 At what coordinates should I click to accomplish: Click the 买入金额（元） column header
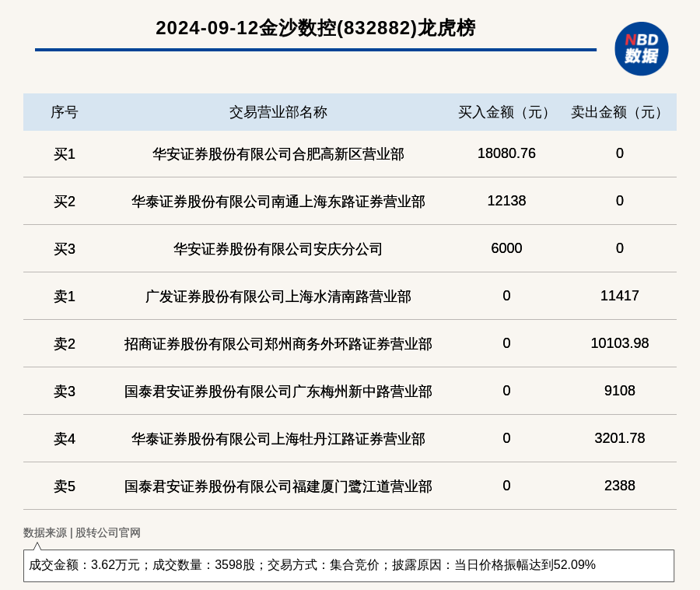506,112
